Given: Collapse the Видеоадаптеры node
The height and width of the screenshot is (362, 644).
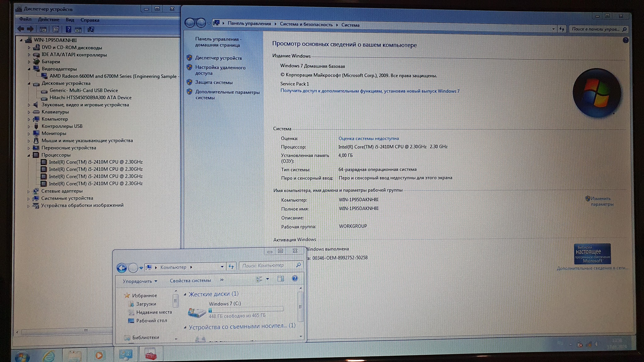Looking at the screenshot, I should click(29, 69).
